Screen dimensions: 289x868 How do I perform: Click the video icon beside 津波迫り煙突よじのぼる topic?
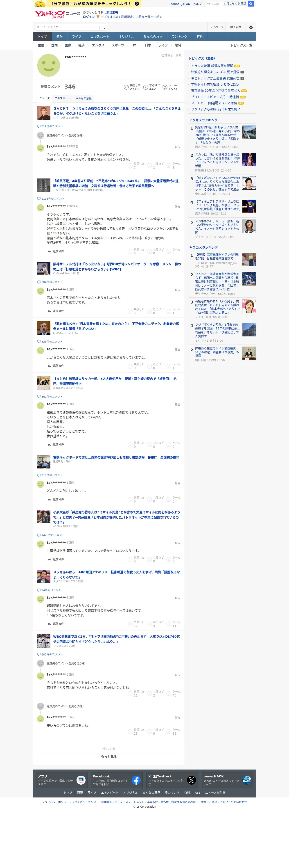click(x=242, y=72)
